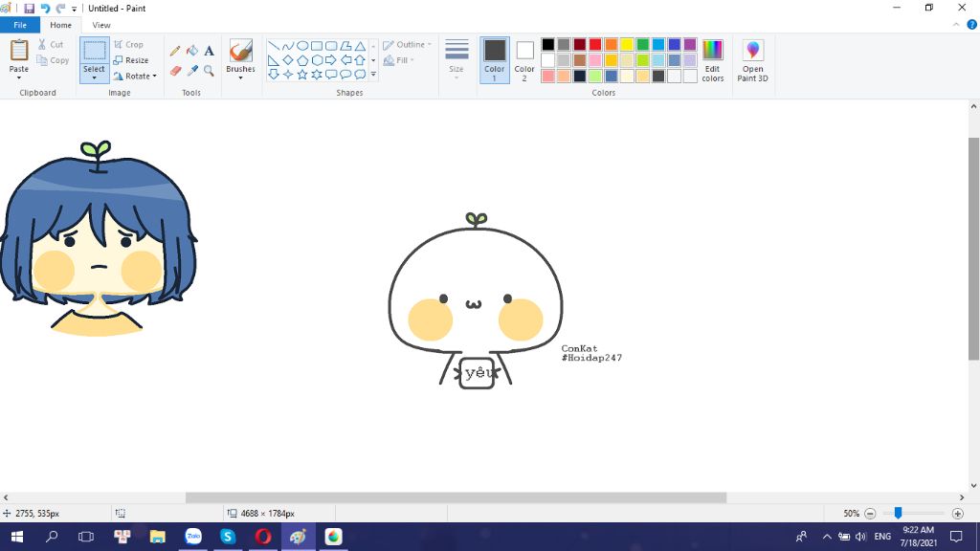Open the shape Outline dropdown

[x=407, y=44]
